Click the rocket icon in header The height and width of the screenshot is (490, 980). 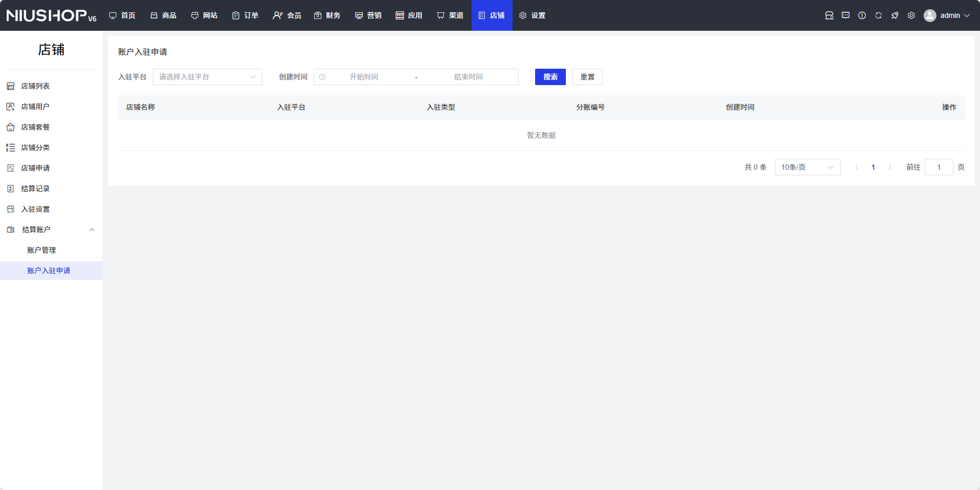pyautogui.click(x=895, y=15)
